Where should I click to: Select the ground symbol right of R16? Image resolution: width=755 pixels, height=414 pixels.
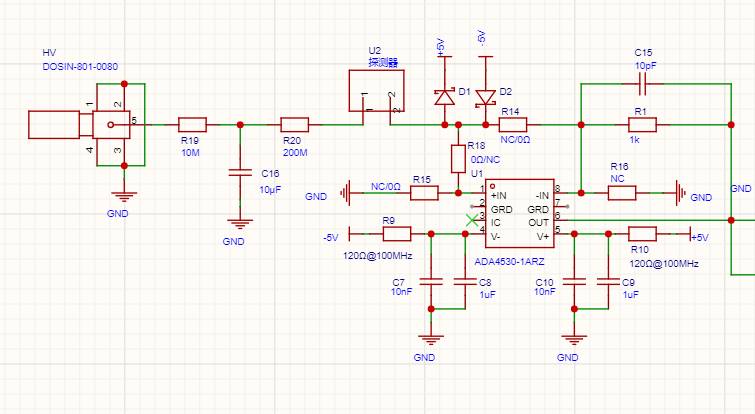point(680,193)
